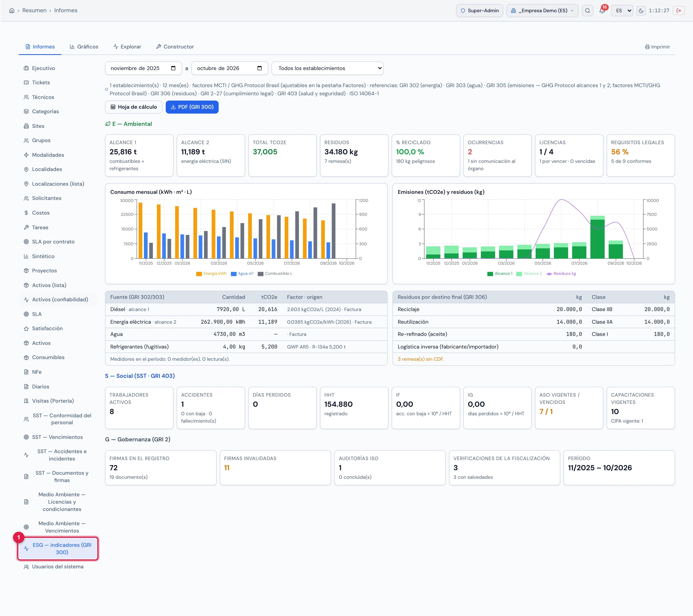Click the Agua m³ blue legend swatch
Image resolution: width=693 pixels, height=616 pixels.
(x=234, y=274)
